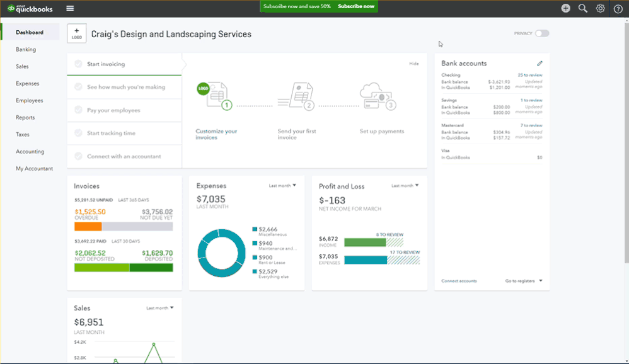
Task: Open Sales in sidebar
Action: pyautogui.click(x=22, y=66)
